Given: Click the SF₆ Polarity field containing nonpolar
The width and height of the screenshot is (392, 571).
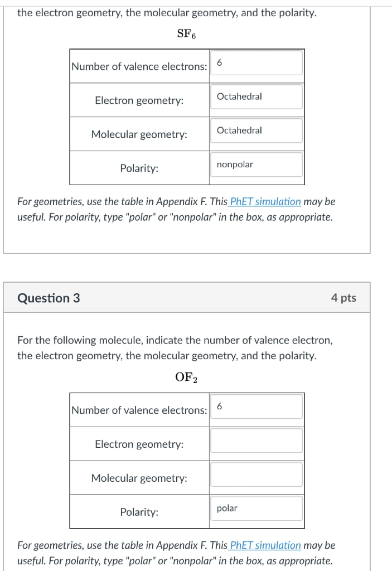Looking at the screenshot, I should pos(255,164).
